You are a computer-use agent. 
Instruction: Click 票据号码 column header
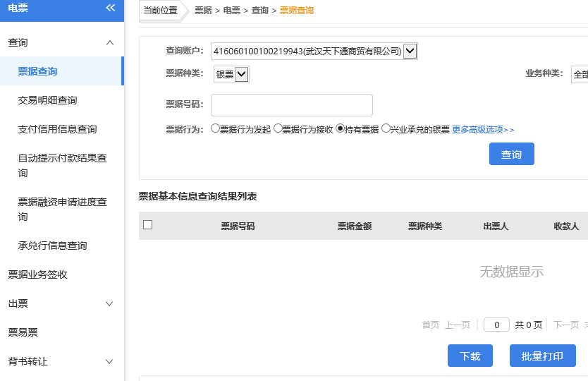pos(238,226)
